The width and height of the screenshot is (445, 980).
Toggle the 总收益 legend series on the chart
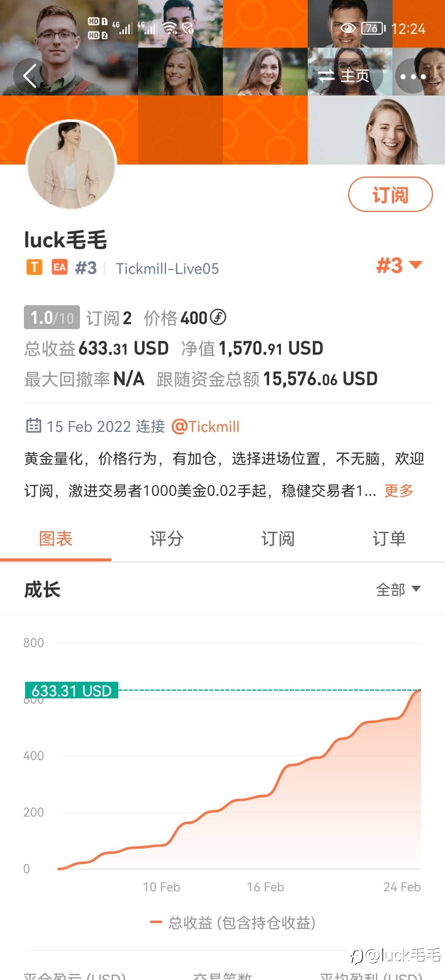click(233, 923)
